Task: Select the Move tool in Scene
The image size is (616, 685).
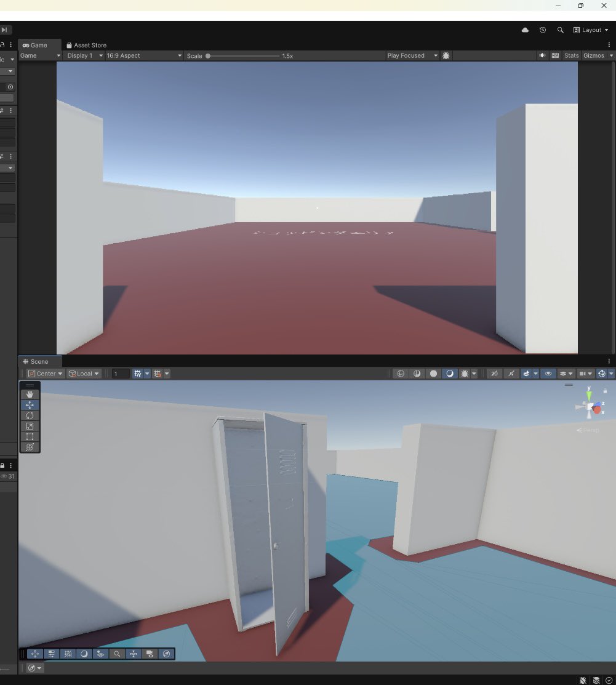Action: pyautogui.click(x=30, y=405)
